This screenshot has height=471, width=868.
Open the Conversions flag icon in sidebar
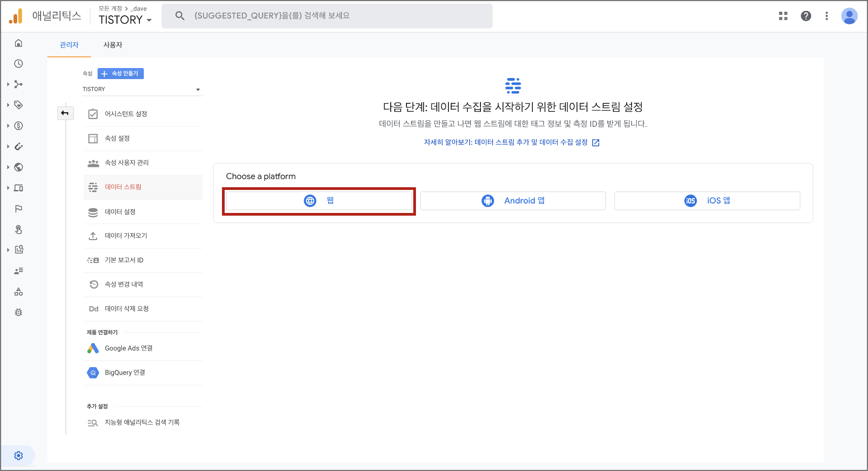coord(18,209)
